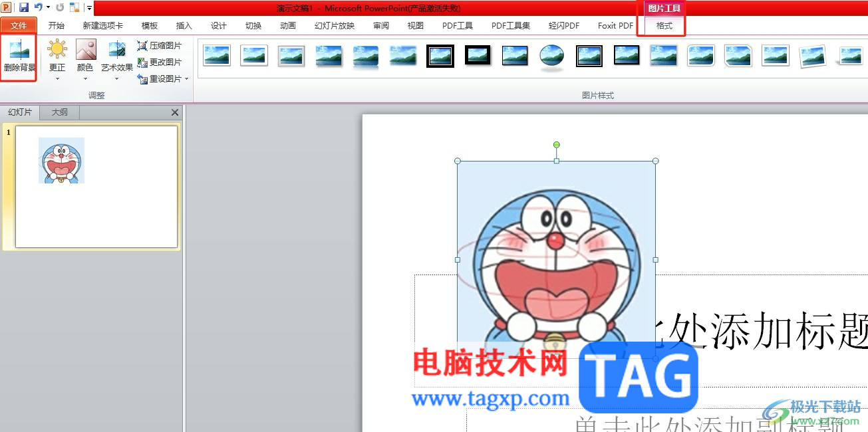The height and width of the screenshot is (432, 868).
Task: Click the PowerPoint application icon
Action: pyautogui.click(x=7, y=7)
